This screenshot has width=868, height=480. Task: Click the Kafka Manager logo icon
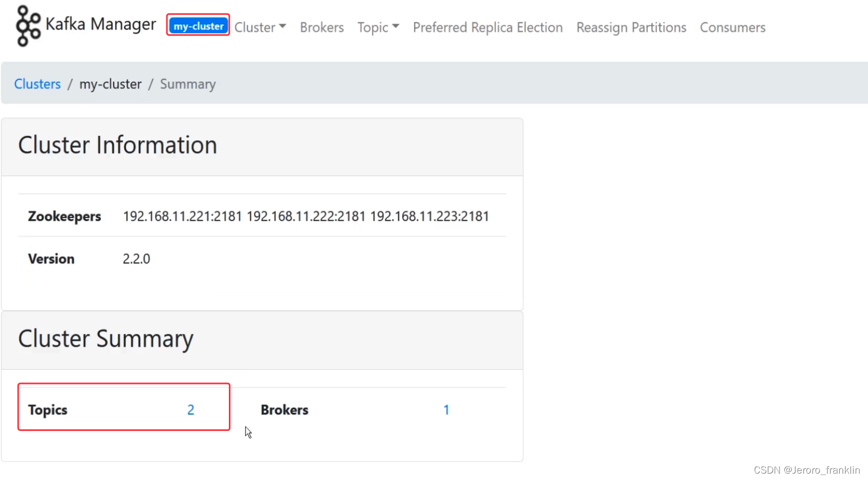28,26
